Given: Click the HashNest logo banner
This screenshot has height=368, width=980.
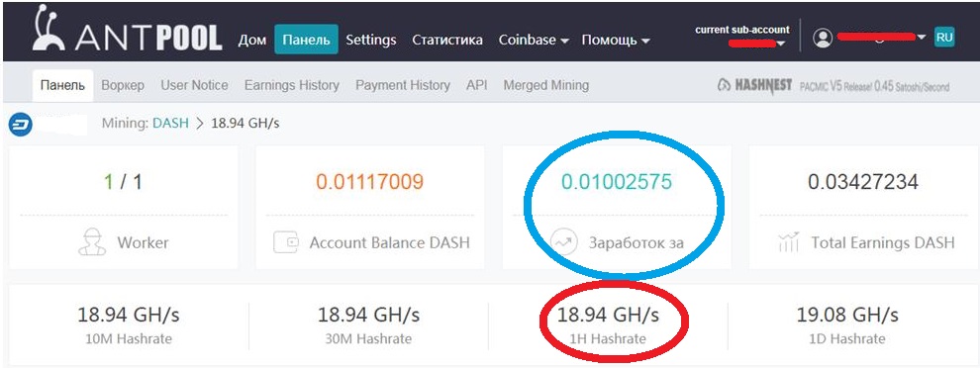Looking at the screenshot, I should click(754, 86).
